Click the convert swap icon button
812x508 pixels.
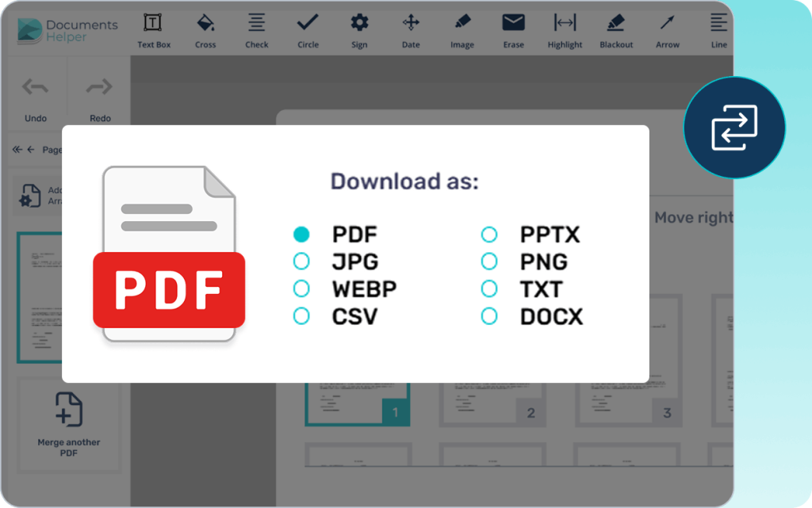coord(733,128)
